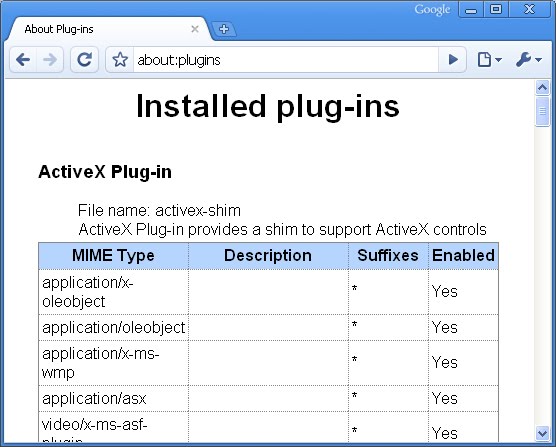Go forward with the forward arrow button
Viewport: 556px width, 447px height.
pyautogui.click(x=50, y=60)
